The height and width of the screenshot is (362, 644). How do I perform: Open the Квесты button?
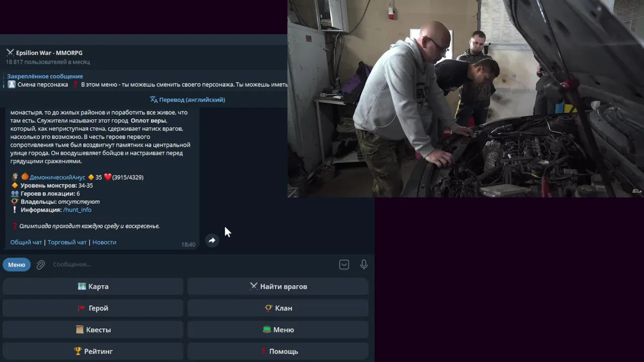pyautogui.click(x=93, y=330)
